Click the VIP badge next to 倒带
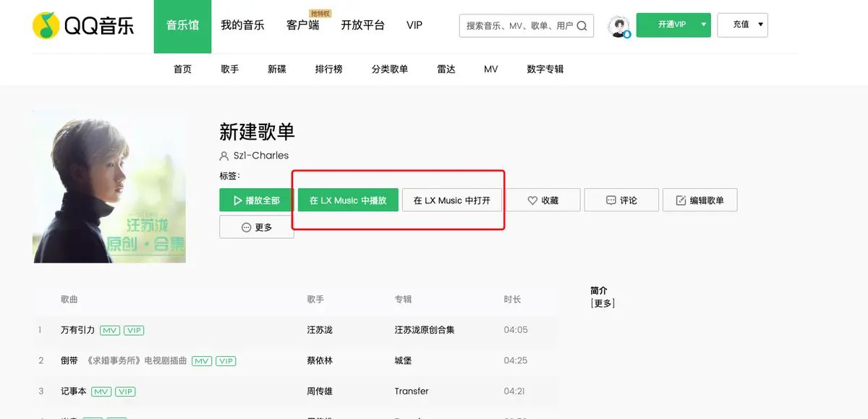Image resolution: width=868 pixels, height=419 pixels. point(226,361)
